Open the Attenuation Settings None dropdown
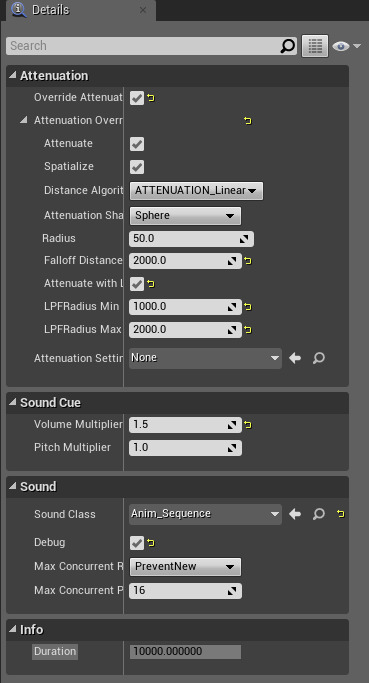The height and width of the screenshot is (683, 369). [x=205, y=358]
